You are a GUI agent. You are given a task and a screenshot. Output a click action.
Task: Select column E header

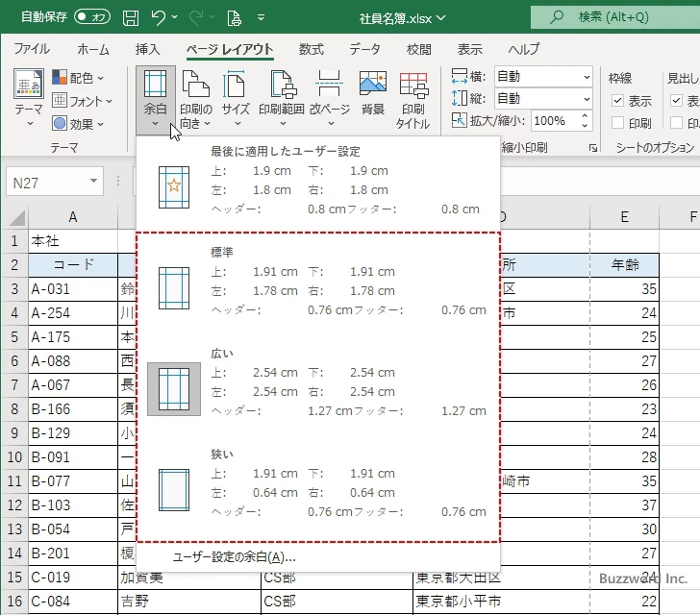coord(625,217)
